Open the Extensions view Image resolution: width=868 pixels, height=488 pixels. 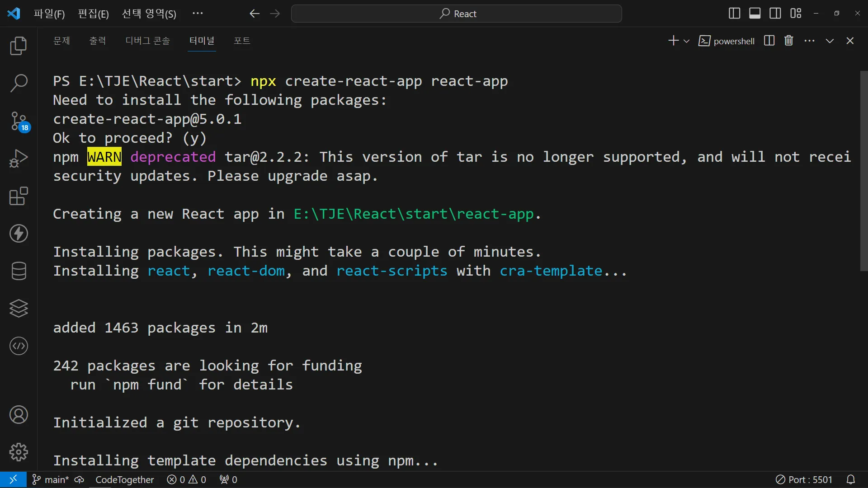19,196
